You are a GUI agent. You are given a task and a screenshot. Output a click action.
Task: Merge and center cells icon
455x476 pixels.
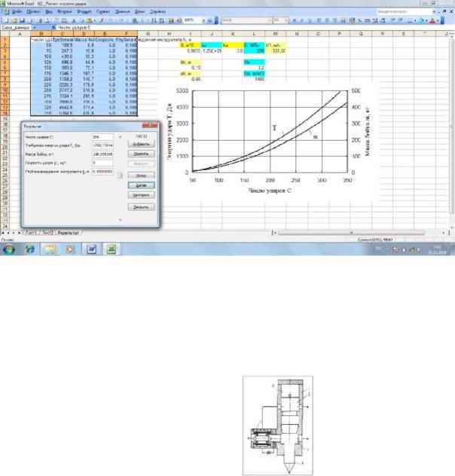343,20
